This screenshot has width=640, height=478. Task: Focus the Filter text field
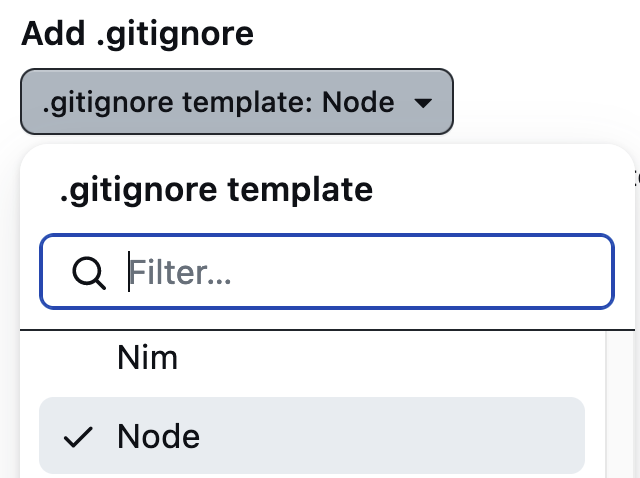pyautogui.click(x=327, y=271)
